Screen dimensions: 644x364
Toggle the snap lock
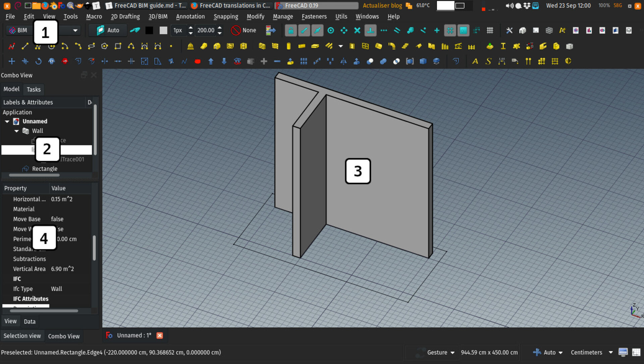click(291, 31)
